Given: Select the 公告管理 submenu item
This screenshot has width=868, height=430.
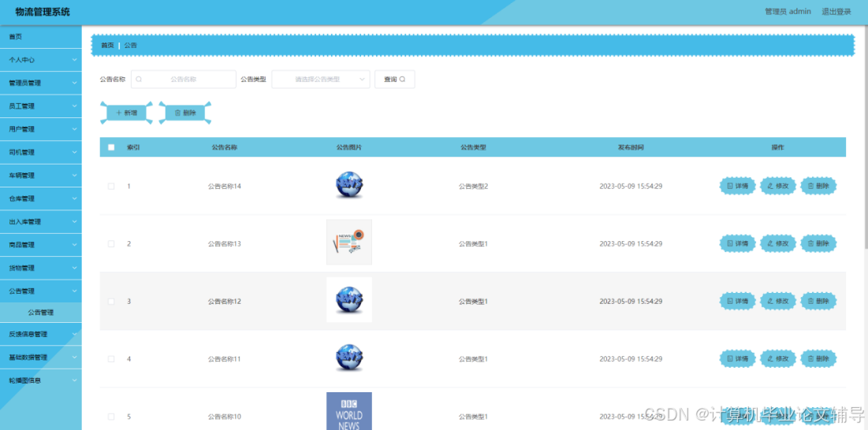Looking at the screenshot, I should pos(40,313).
